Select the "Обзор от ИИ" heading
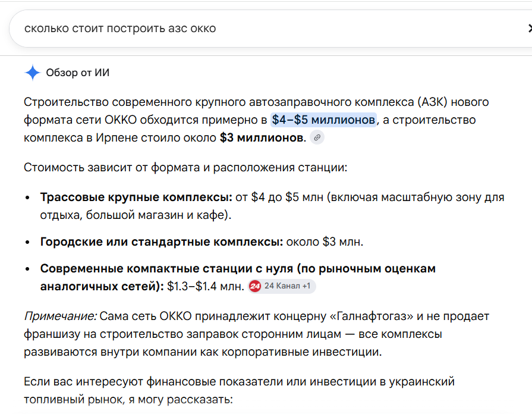Screen dimensions: 532x414 coord(78,73)
